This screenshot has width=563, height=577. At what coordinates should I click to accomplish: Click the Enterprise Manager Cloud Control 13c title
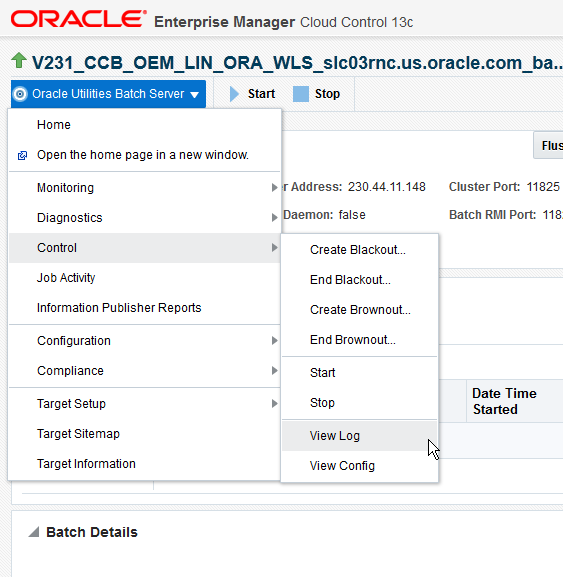tap(283, 22)
